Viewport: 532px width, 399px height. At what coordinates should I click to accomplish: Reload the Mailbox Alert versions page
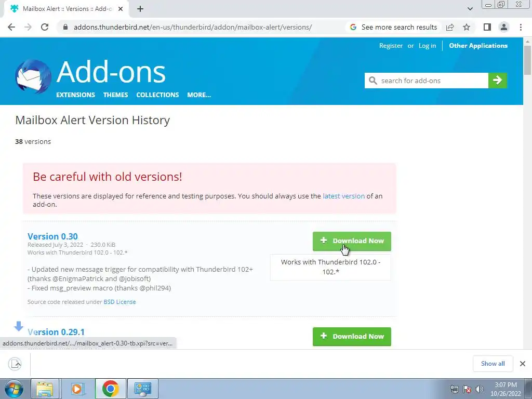point(45,27)
